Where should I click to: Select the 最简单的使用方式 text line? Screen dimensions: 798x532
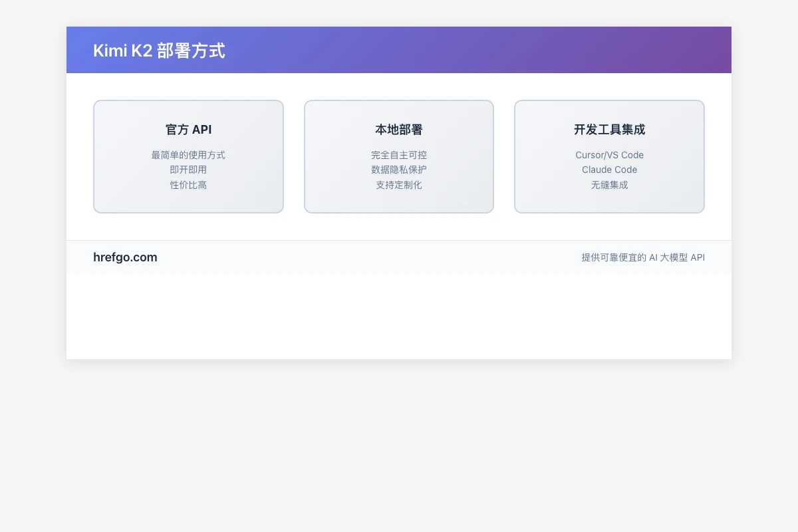tap(188, 155)
